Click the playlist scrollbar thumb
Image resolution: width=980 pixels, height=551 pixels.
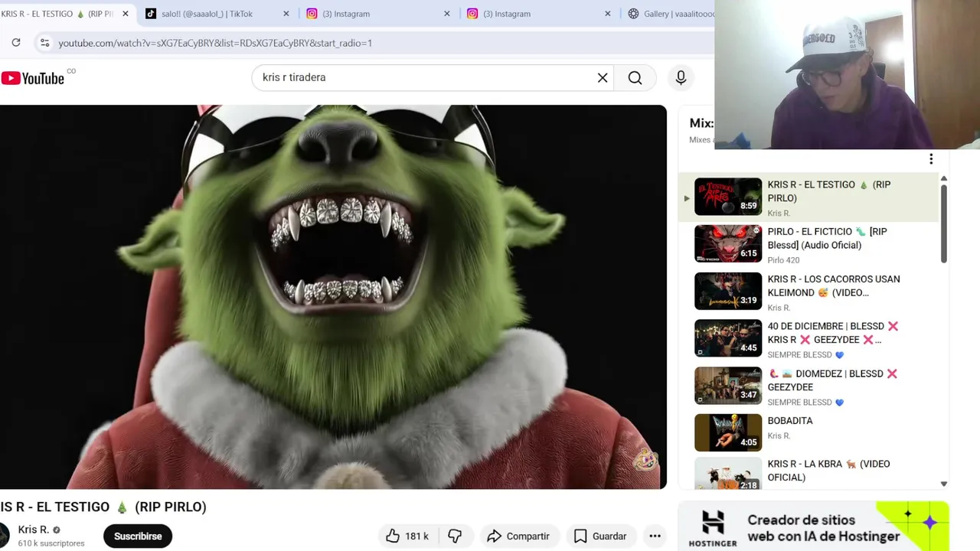click(x=943, y=224)
